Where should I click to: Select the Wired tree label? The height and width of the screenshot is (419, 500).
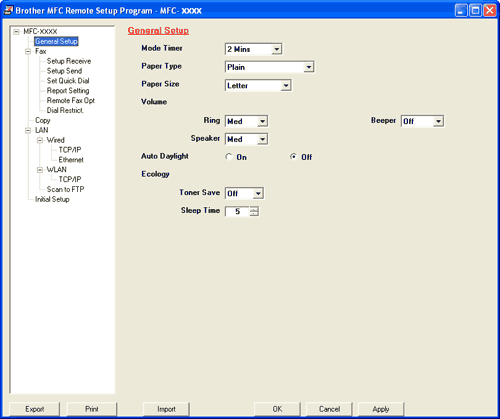(55, 140)
